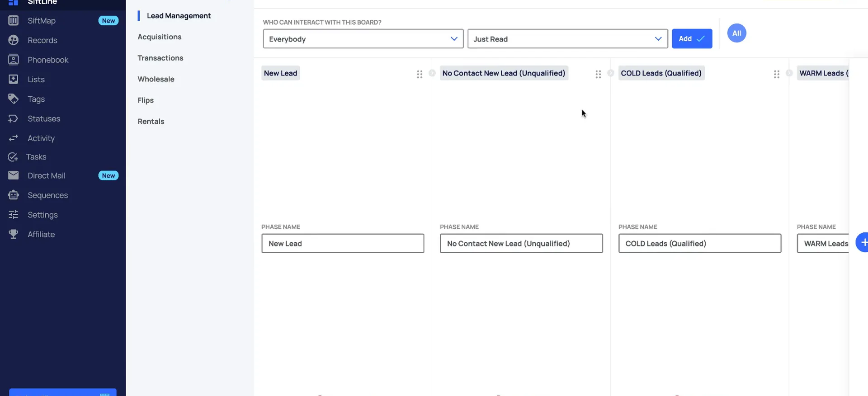Click the blue plus add phase button
Image resolution: width=868 pixels, height=396 pixels.
863,243
